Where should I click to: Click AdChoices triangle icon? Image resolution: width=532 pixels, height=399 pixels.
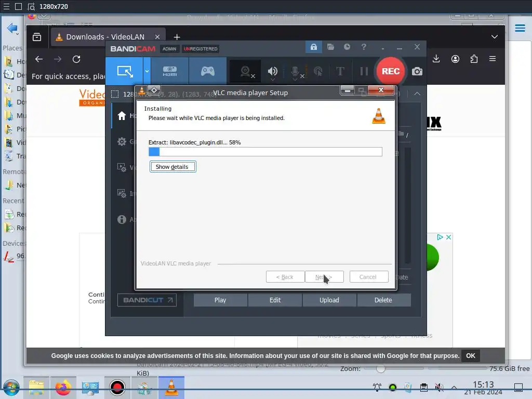(440, 237)
